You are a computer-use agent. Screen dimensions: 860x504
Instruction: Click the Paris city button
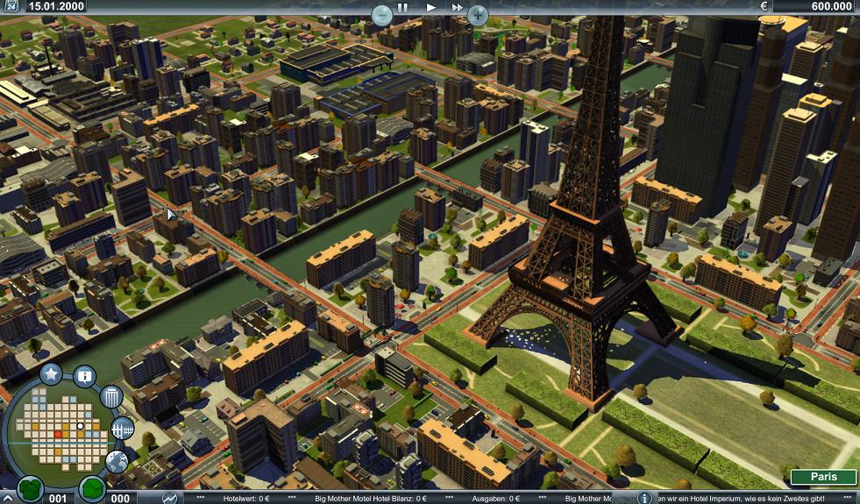(823, 478)
